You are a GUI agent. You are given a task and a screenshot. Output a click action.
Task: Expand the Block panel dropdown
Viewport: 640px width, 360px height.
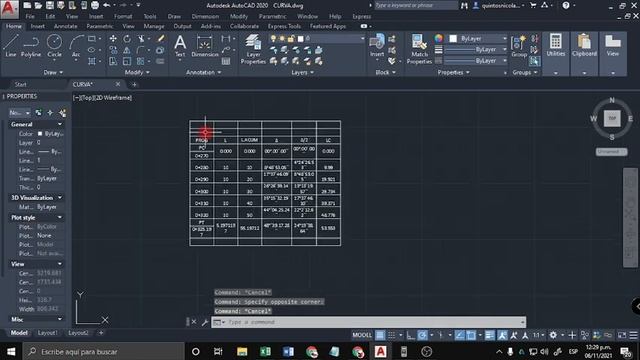pyautogui.click(x=385, y=72)
